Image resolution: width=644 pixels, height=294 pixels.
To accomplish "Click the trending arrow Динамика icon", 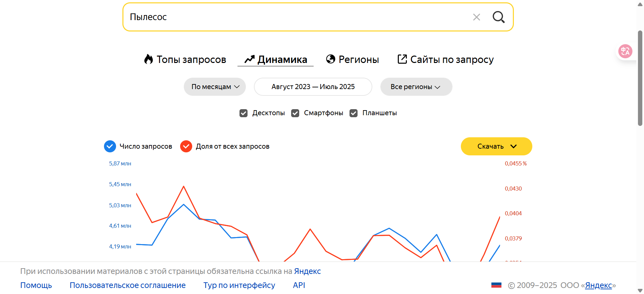I will (250, 59).
